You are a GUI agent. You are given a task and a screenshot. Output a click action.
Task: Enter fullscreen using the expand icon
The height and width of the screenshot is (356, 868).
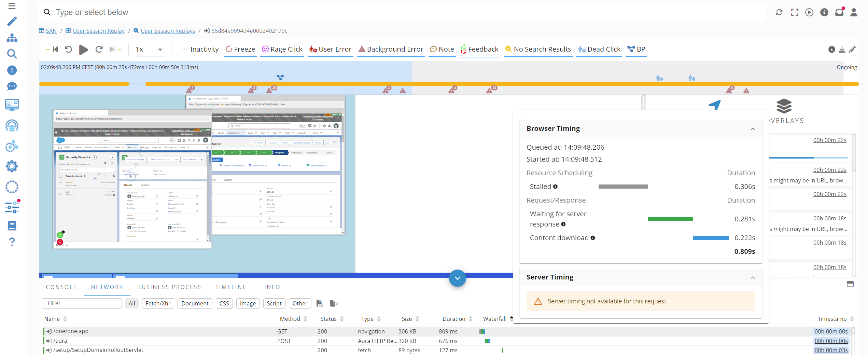[x=795, y=12]
